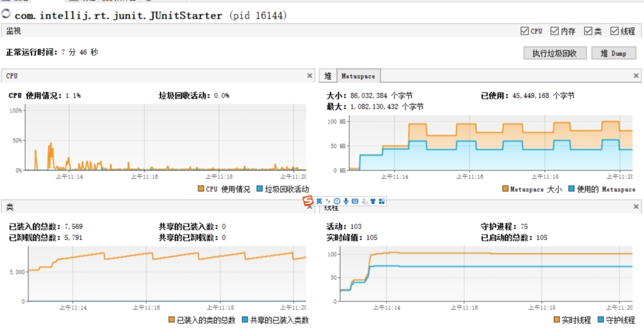Open Sogou skin shirt icon
The height and width of the screenshot is (328, 644).
373,202
